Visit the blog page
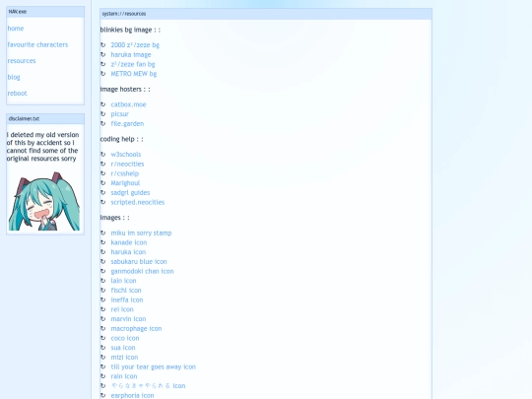This screenshot has width=532, height=399. click(14, 78)
